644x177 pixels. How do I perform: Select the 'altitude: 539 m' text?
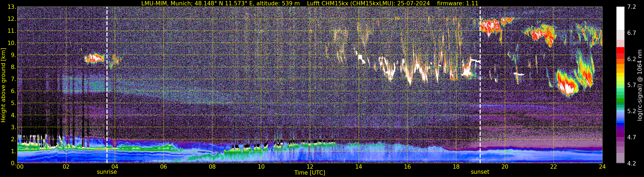click(278, 3)
